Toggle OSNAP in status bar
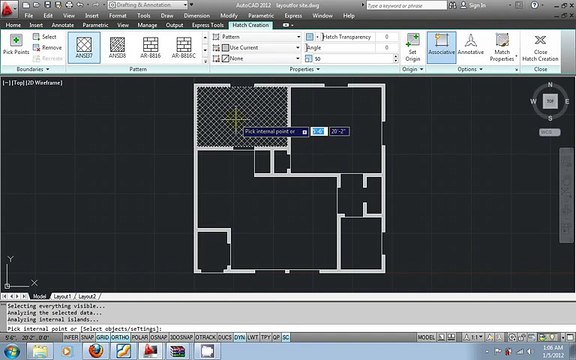The height and width of the screenshot is (360, 576). 159,337
